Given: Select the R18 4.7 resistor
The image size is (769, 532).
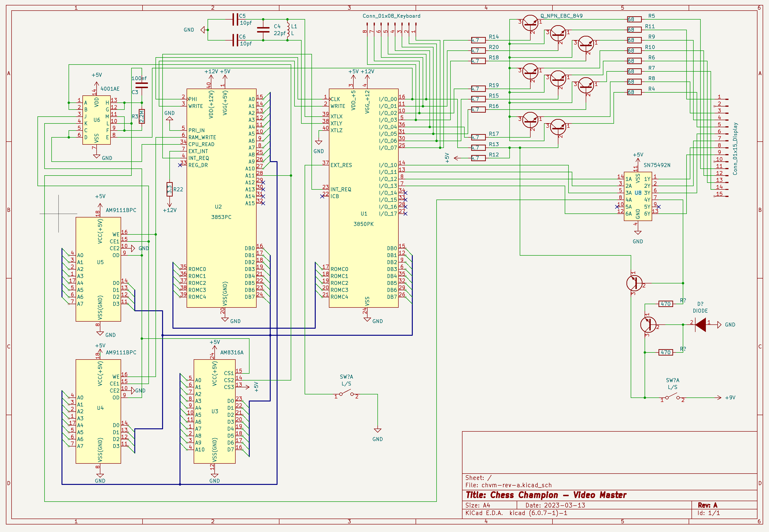Looking at the screenshot, I should (478, 61).
